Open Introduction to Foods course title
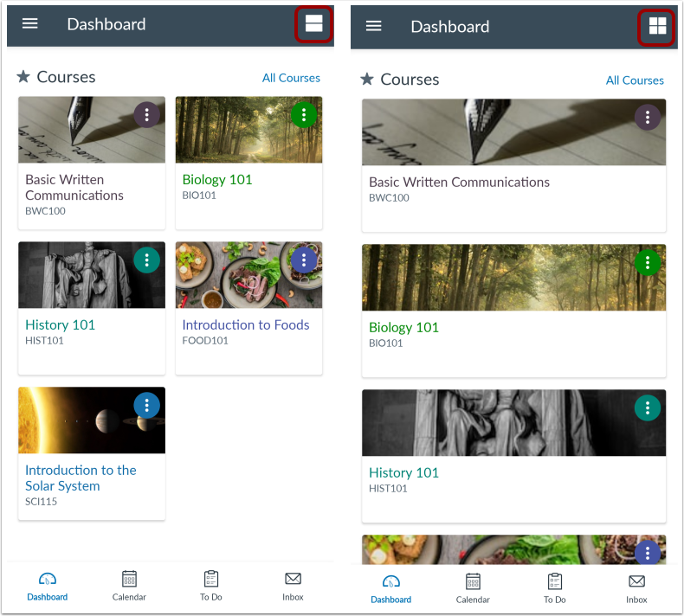The image size is (684, 616). click(246, 324)
